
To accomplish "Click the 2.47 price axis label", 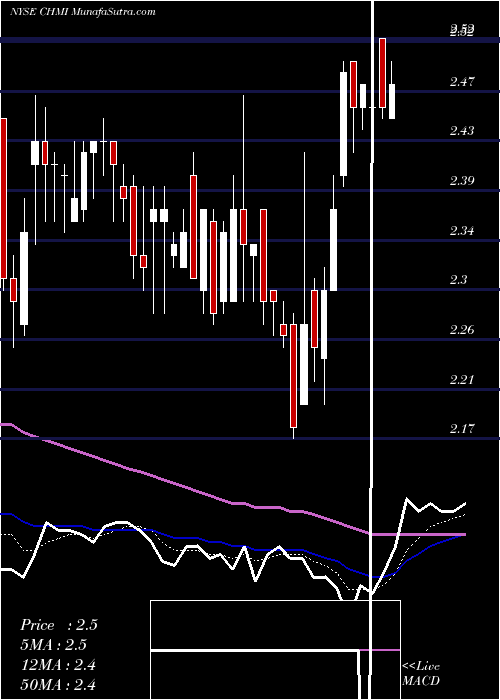I will tap(462, 82).
